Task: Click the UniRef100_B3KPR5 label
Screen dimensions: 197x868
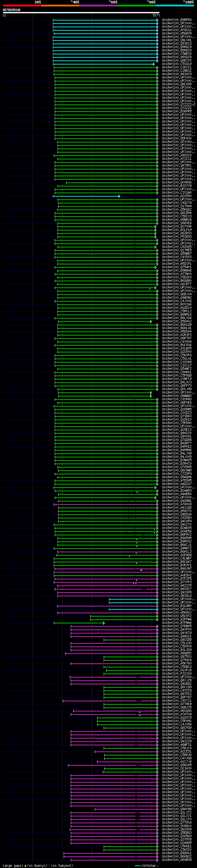Action: pos(177,111)
